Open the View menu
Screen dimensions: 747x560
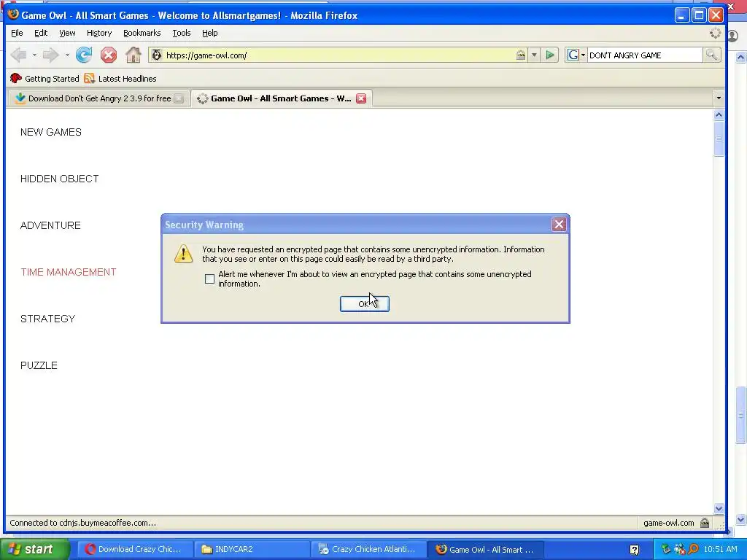[x=67, y=33]
